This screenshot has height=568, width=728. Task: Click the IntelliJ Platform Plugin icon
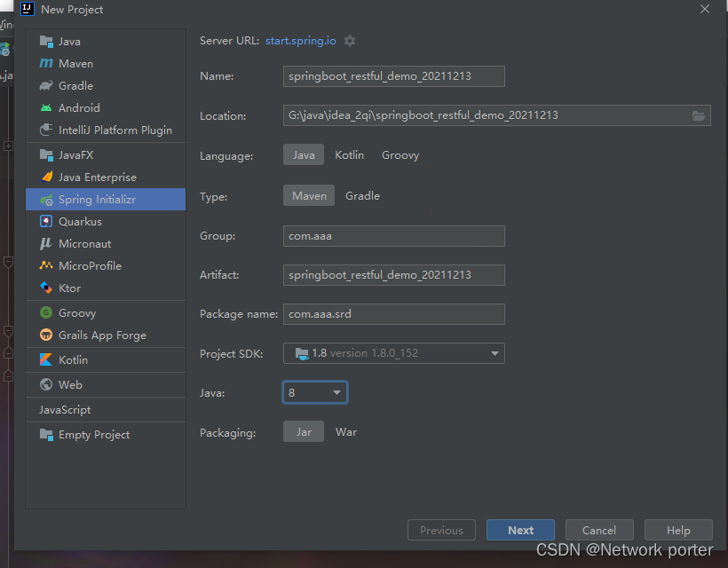tap(46, 130)
